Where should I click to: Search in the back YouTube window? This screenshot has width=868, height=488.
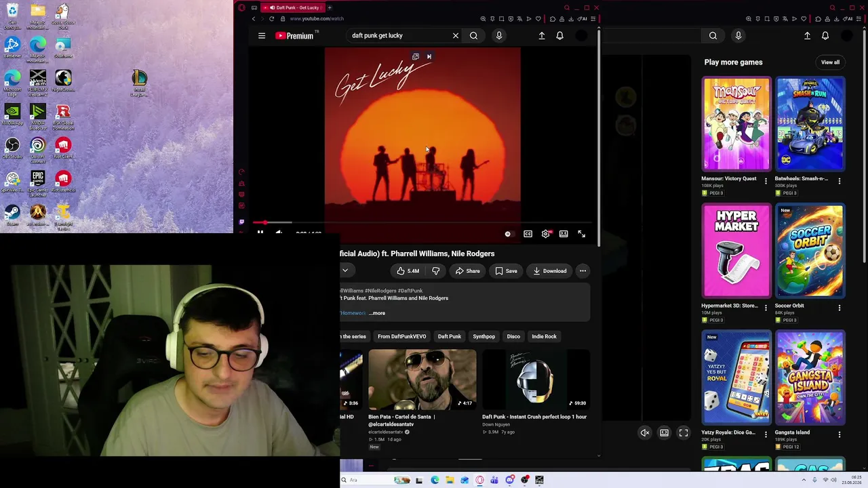713,36
